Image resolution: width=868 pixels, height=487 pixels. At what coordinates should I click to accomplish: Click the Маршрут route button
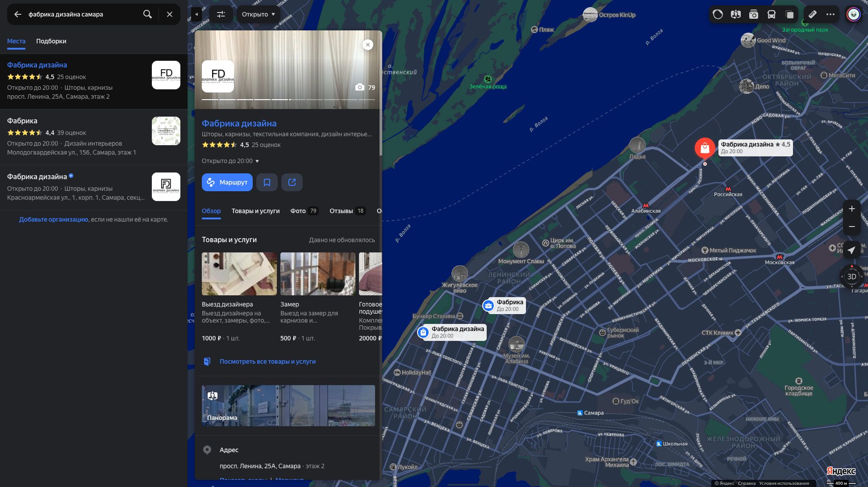click(227, 182)
